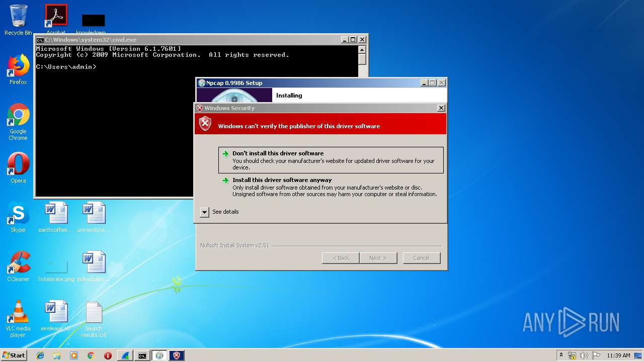Click Show desktop button
This screenshot has height=362, width=644.
click(639, 355)
